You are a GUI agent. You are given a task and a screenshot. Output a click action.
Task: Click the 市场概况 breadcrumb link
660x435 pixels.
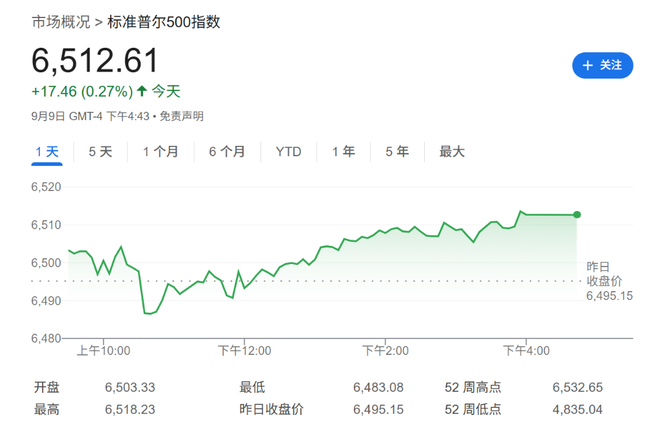(60, 20)
